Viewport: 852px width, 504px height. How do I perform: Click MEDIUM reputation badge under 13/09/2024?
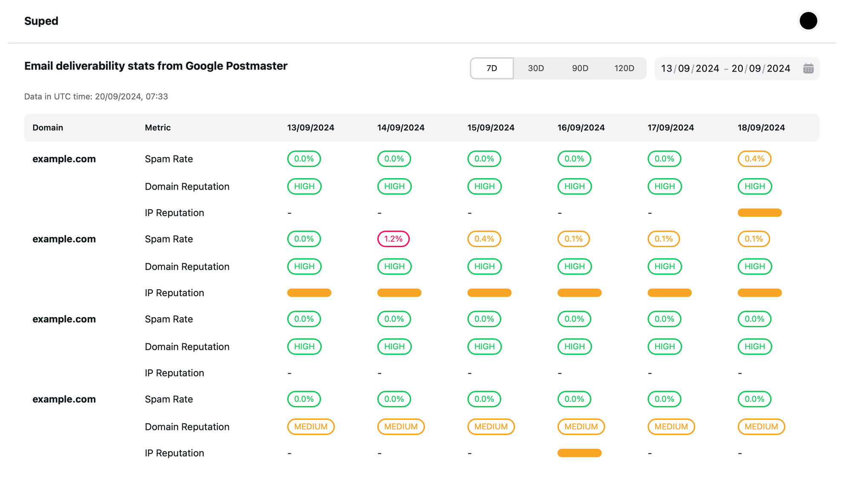click(x=311, y=426)
